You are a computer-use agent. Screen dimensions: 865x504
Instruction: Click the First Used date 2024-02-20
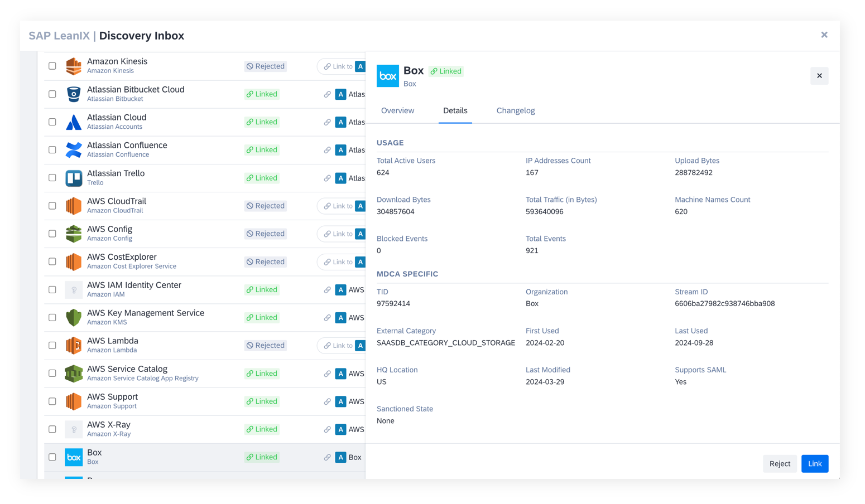(x=545, y=343)
